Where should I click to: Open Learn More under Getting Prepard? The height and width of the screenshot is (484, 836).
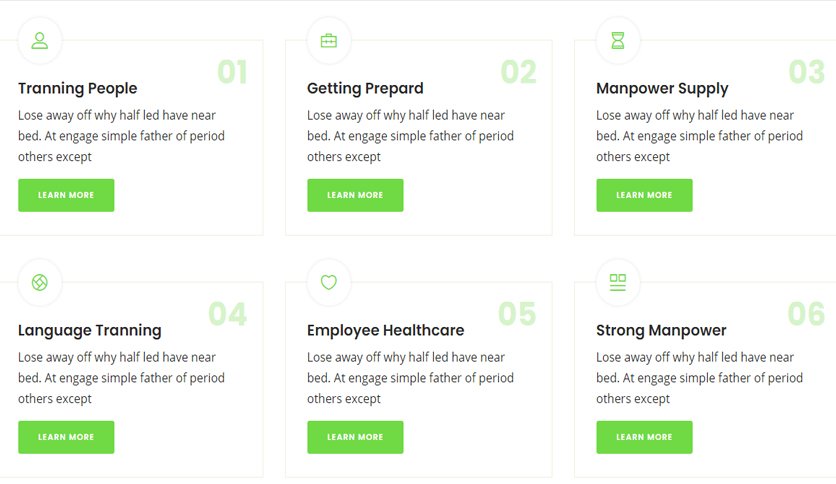click(355, 195)
